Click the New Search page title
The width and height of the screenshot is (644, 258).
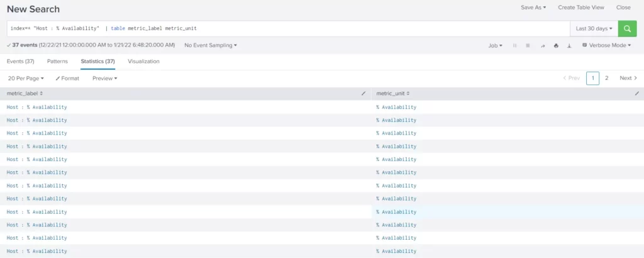tap(33, 9)
